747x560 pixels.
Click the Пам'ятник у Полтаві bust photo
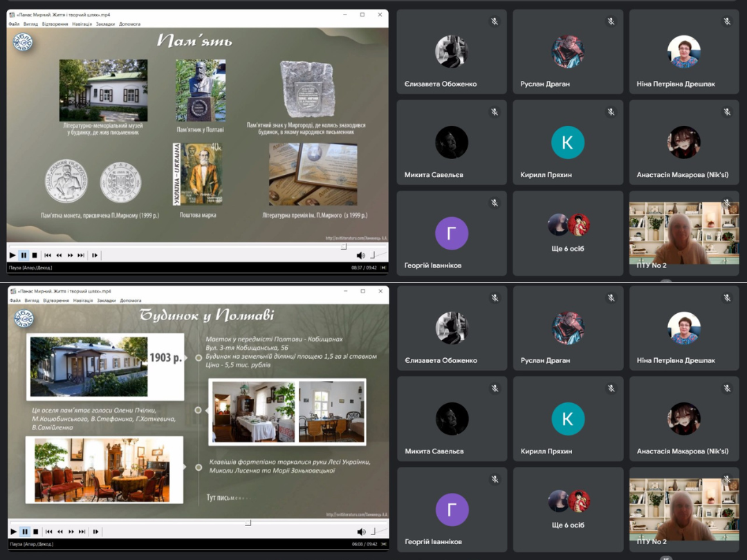pyautogui.click(x=201, y=91)
